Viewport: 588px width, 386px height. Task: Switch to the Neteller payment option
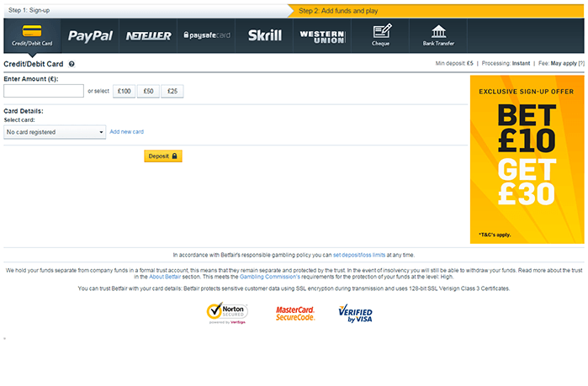tap(148, 35)
